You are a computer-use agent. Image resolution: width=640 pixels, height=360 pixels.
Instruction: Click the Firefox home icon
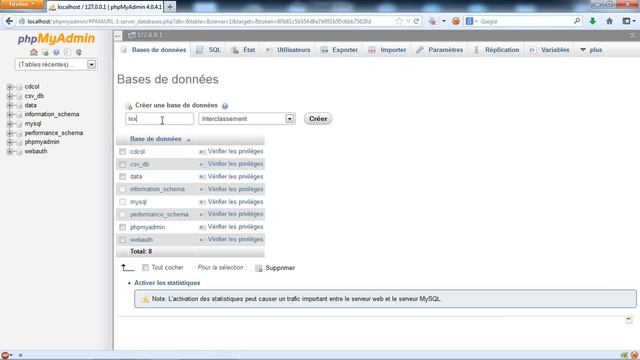click(609, 21)
